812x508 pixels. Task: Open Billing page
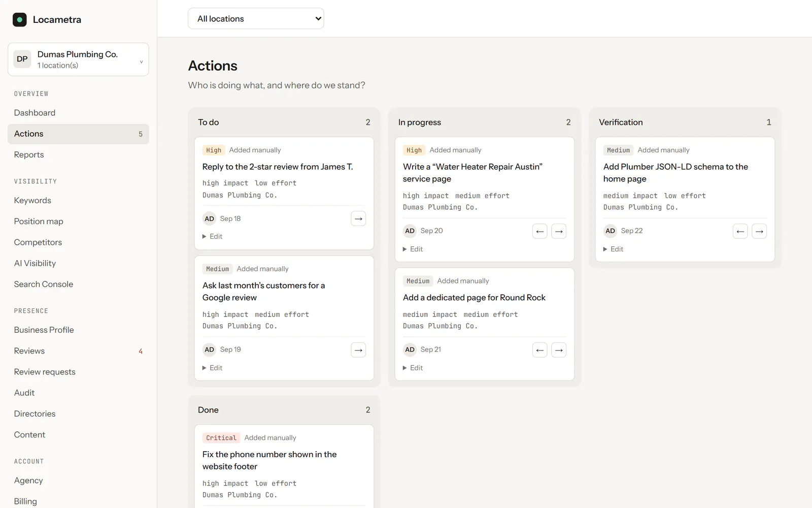click(78, 501)
